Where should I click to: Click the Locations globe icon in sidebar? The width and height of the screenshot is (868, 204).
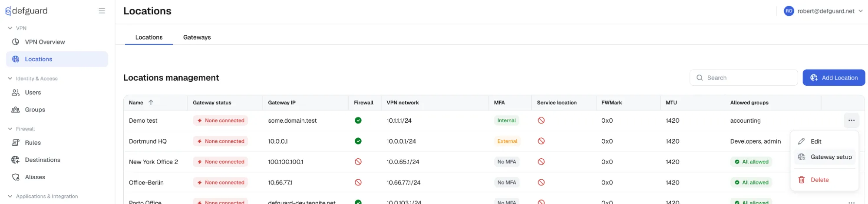point(16,59)
